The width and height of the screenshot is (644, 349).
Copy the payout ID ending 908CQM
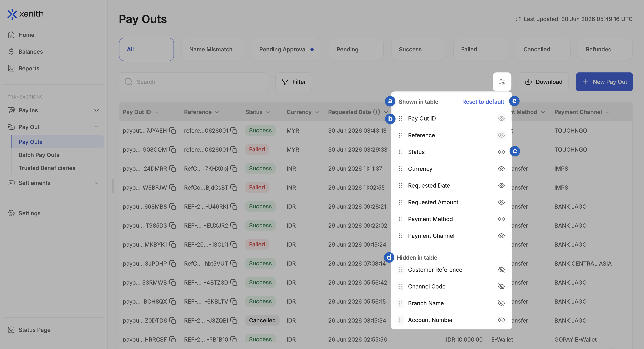pyautogui.click(x=173, y=149)
